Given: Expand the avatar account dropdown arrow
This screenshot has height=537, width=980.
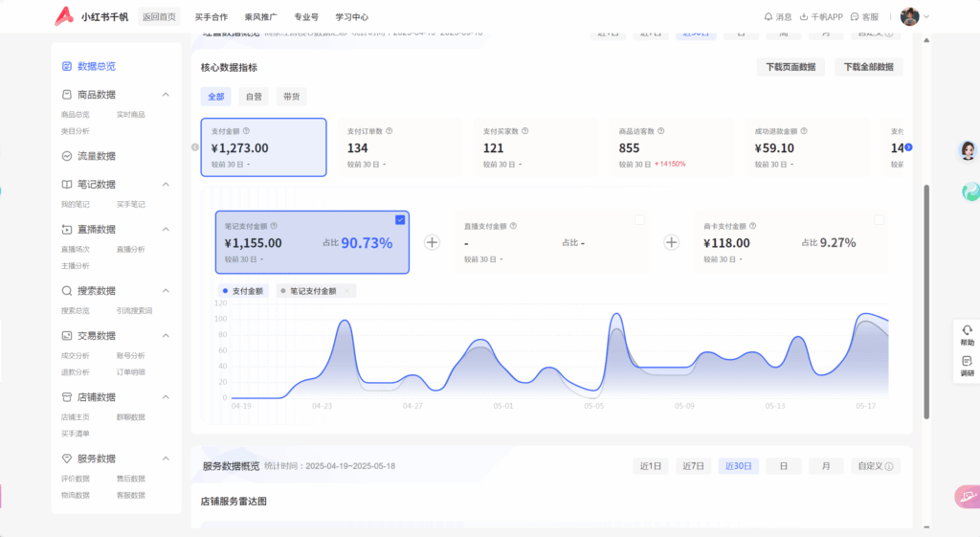Looking at the screenshot, I should [x=926, y=17].
